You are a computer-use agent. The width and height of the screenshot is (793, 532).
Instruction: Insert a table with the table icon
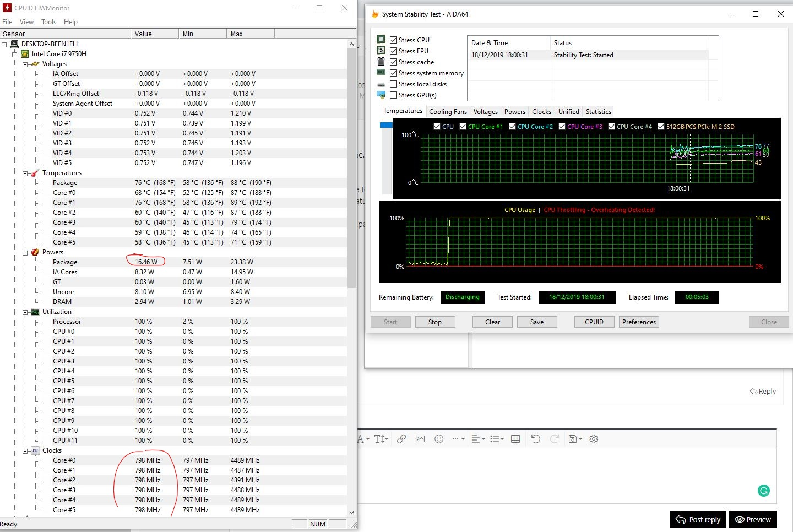tap(515, 439)
